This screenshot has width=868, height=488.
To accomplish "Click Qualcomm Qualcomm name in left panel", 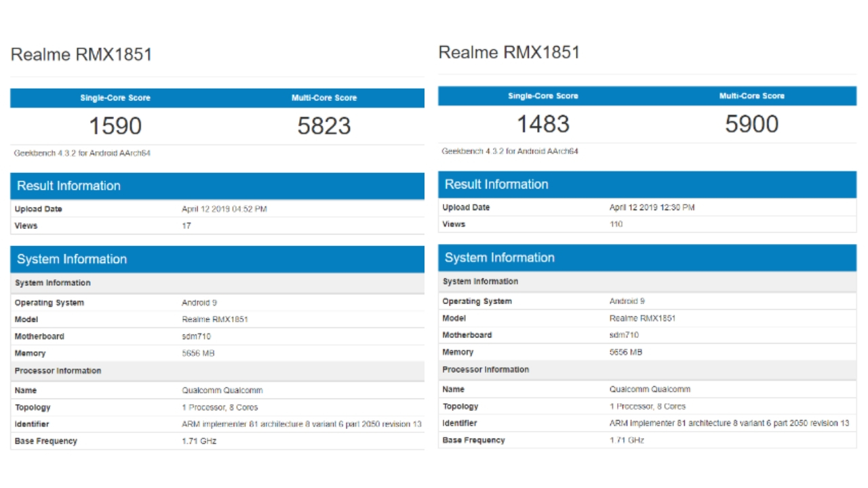I will [x=222, y=390].
